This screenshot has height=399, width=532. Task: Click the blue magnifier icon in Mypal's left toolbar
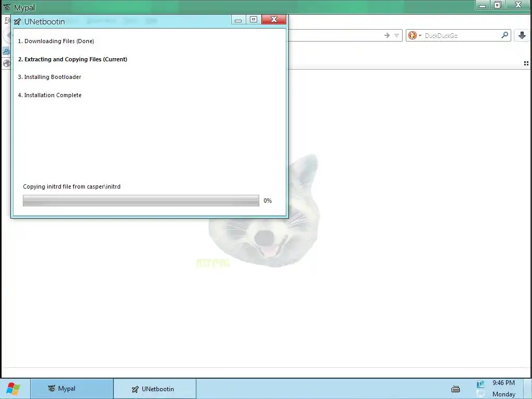(x=6, y=51)
